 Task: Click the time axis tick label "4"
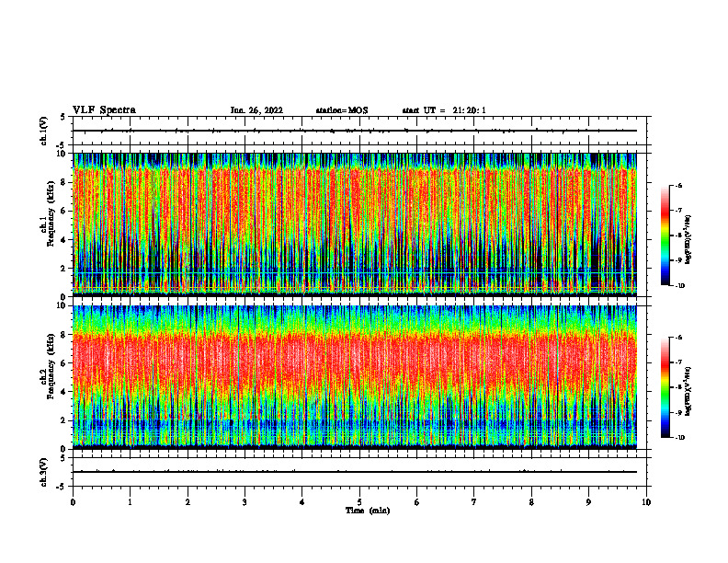pyautogui.click(x=302, y=502)
